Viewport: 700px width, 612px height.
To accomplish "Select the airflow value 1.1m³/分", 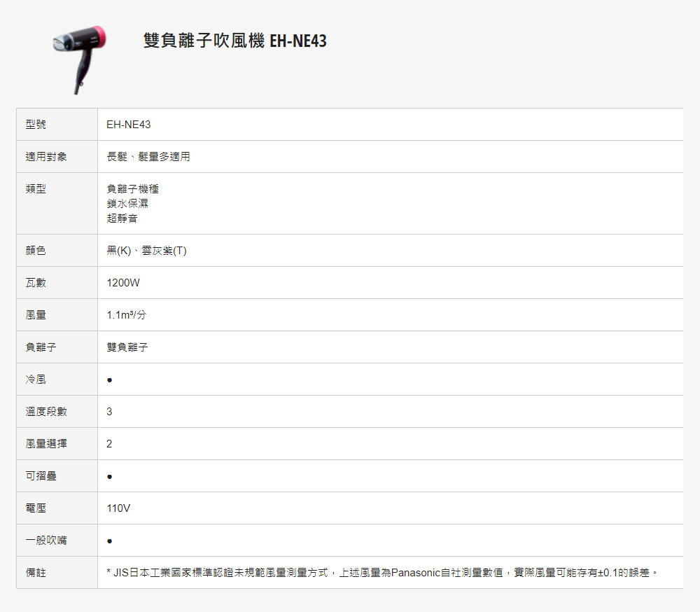I will (x=126, y=315).
